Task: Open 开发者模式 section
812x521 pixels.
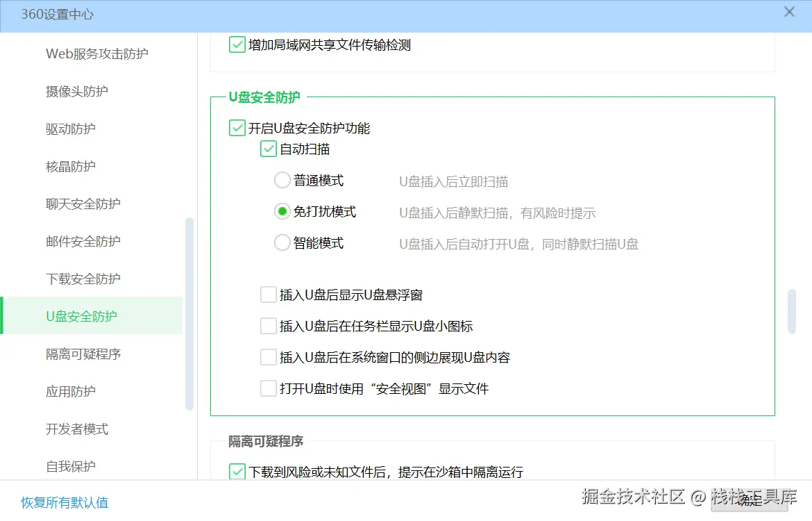Action: 76,429
